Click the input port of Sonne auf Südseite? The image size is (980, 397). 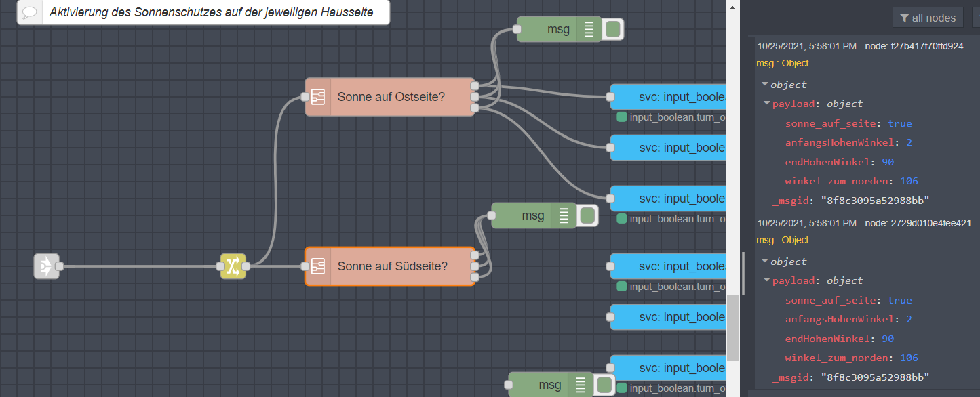click(x=305, y=266)
